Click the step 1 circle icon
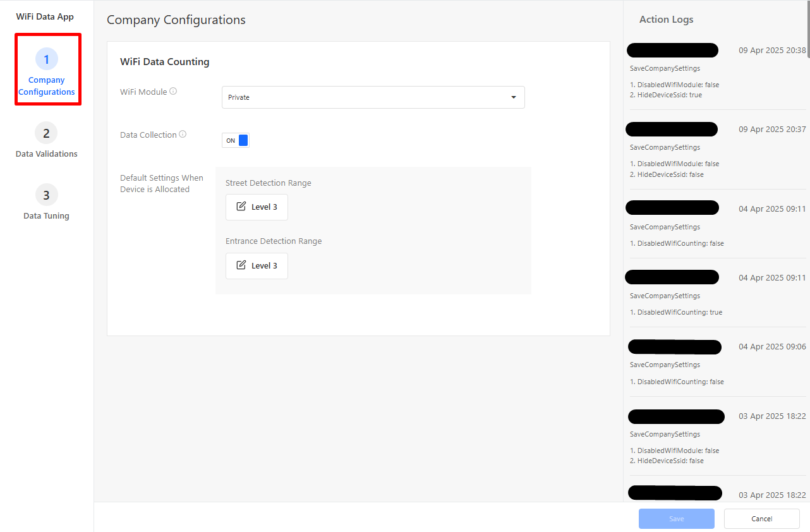810x532 pixels. pyautogui.click(x=47, y=59)
